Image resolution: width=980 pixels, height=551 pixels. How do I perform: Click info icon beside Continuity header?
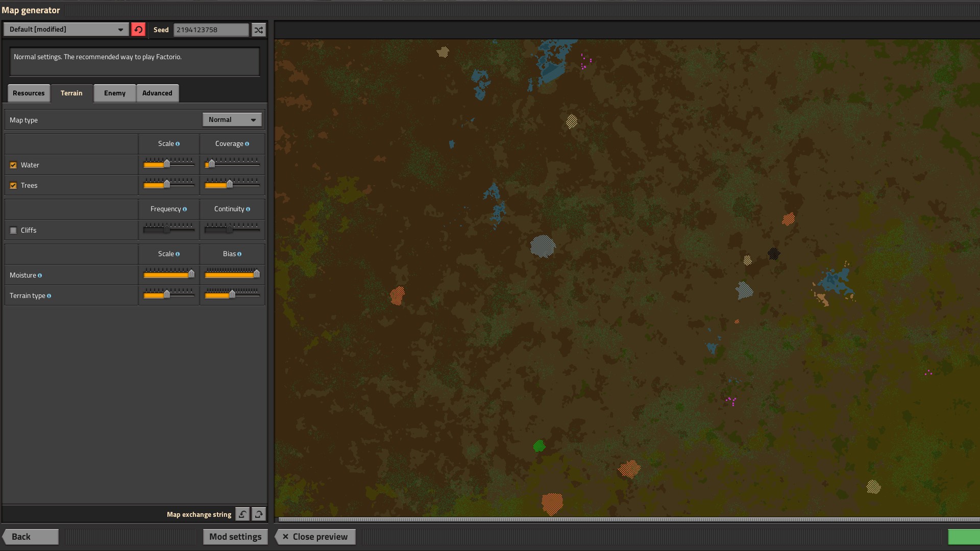click(248, 209)
